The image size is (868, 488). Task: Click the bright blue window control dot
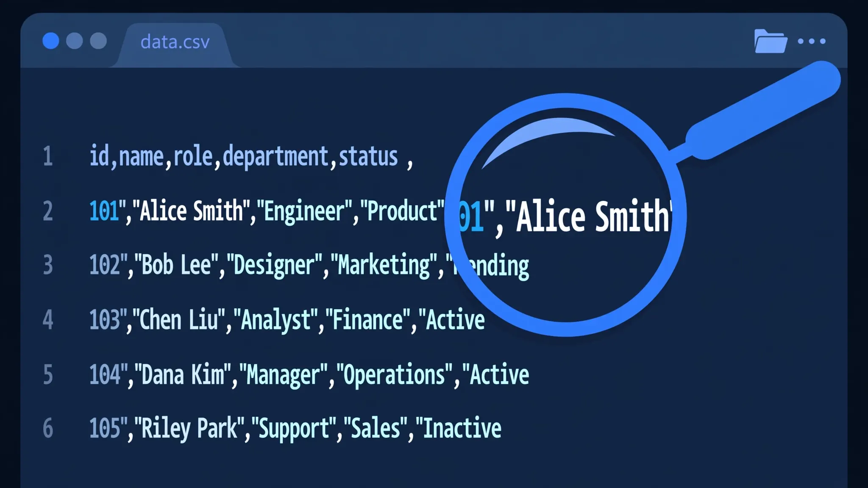click(51, 41)
